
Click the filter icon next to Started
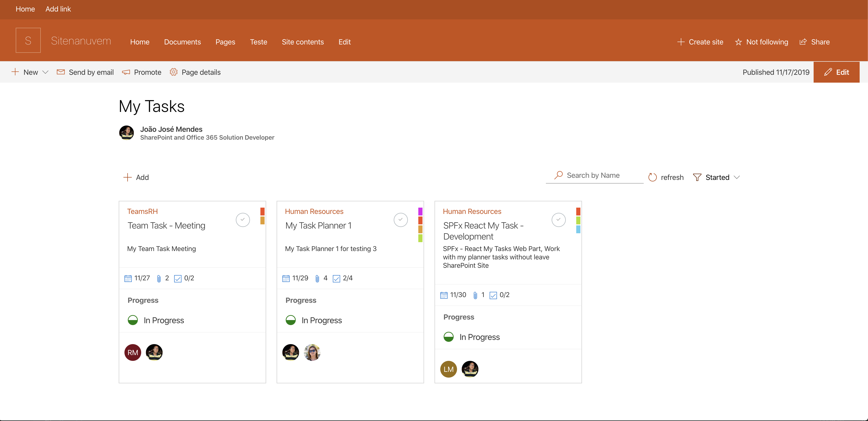pyautogui.click(x=697, y=177)
